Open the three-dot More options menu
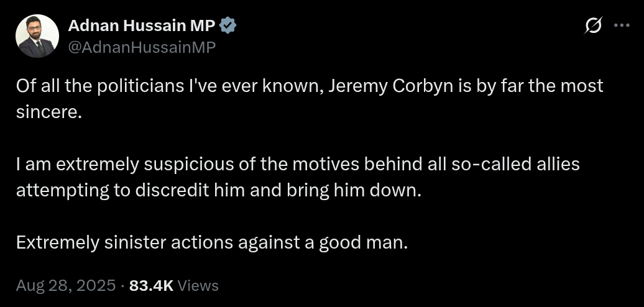644x307 pixels. click(622, 26)
